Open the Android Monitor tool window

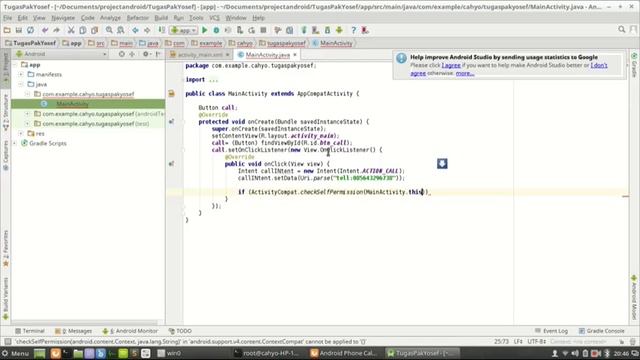click(130, 331)
